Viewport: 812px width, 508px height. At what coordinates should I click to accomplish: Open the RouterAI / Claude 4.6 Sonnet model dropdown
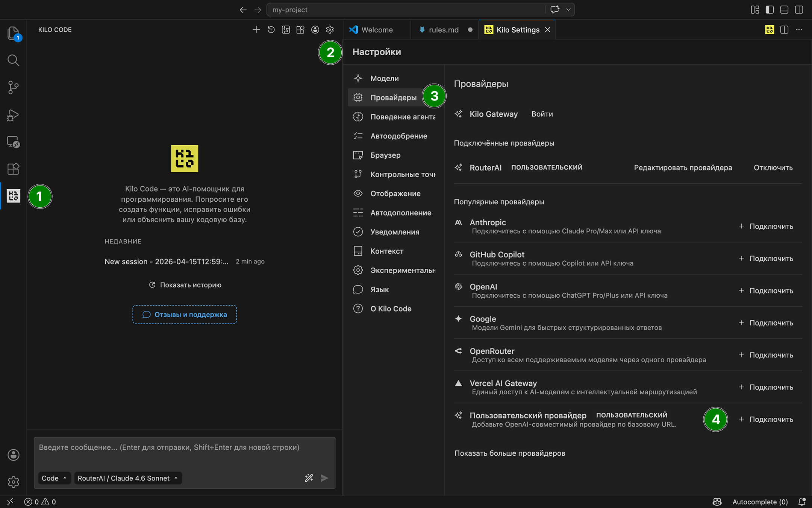[128, 478]
